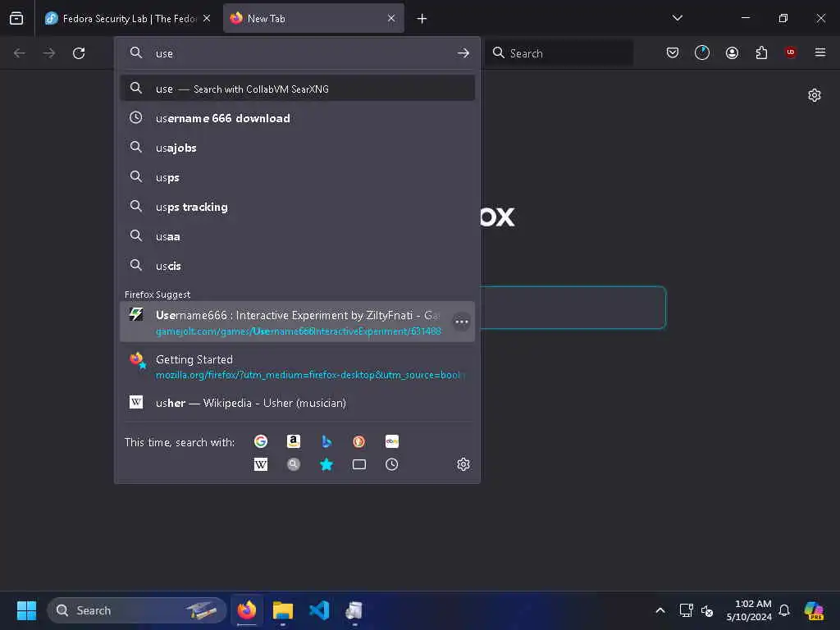Go back with the back arrow
Screen dimensions: 840x630
[20, 53]
